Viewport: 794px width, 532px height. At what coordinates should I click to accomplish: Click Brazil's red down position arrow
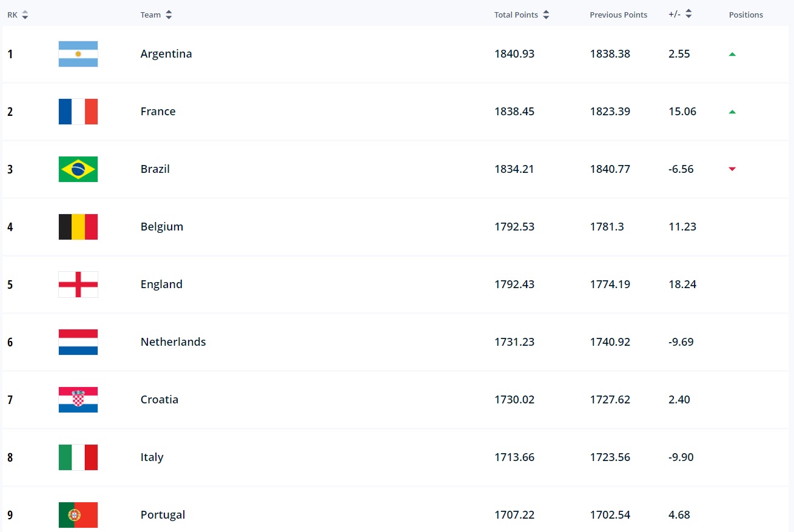(732, 169)
